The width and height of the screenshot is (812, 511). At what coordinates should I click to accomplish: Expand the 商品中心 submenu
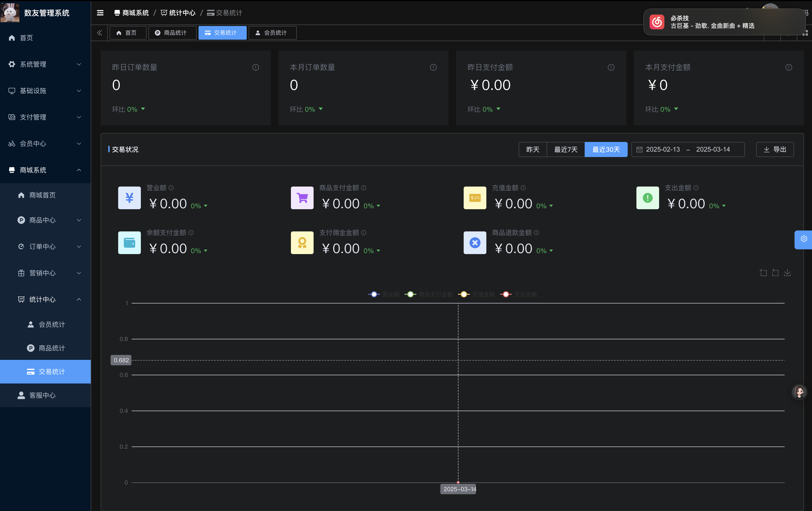(x=45, y=220)
